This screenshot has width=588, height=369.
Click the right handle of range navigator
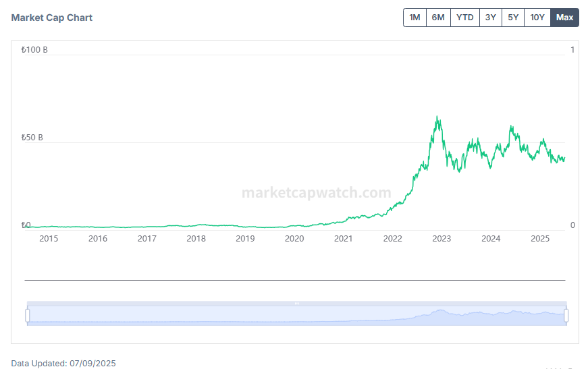(566, 315)
